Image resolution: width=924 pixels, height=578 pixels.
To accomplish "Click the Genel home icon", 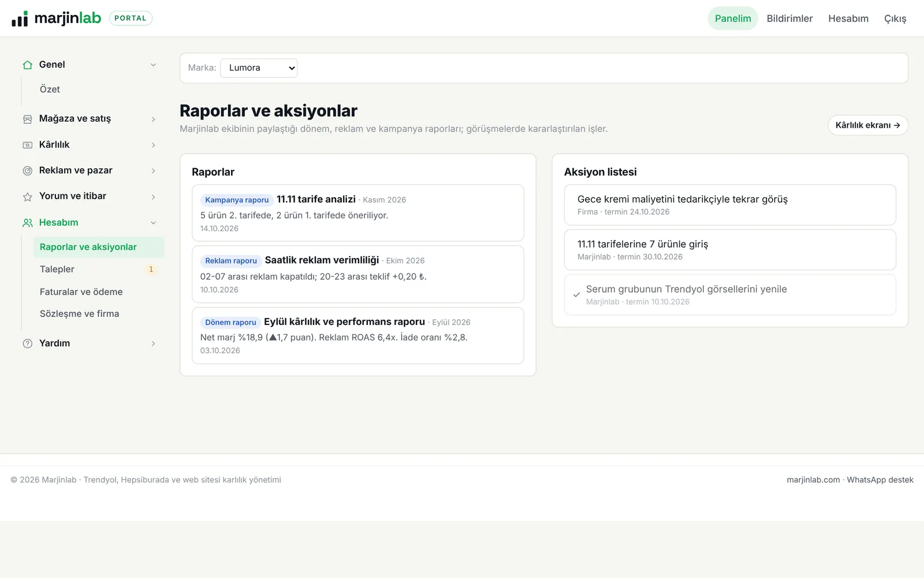I will (x=27, y=65).
